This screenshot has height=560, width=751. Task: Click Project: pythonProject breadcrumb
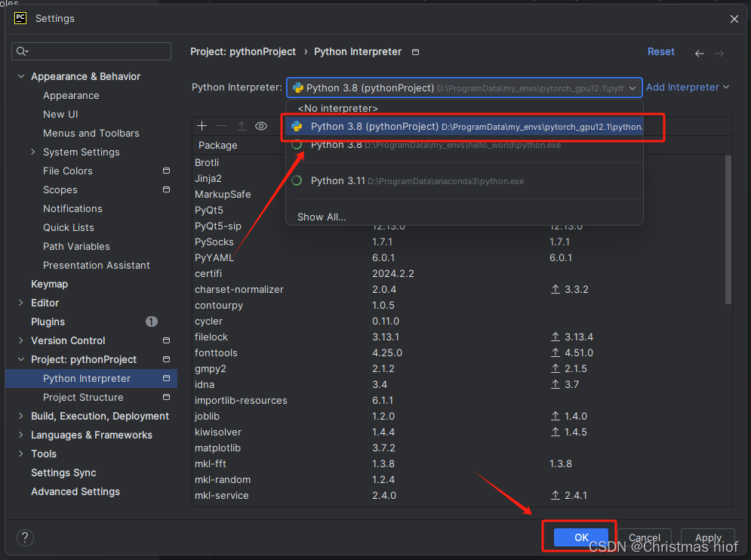coord(243,52)
